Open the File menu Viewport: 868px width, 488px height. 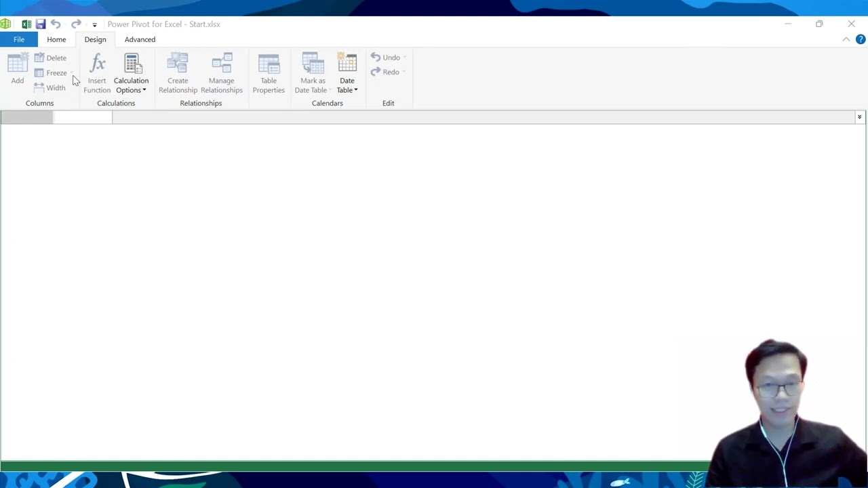click(19, 39)
